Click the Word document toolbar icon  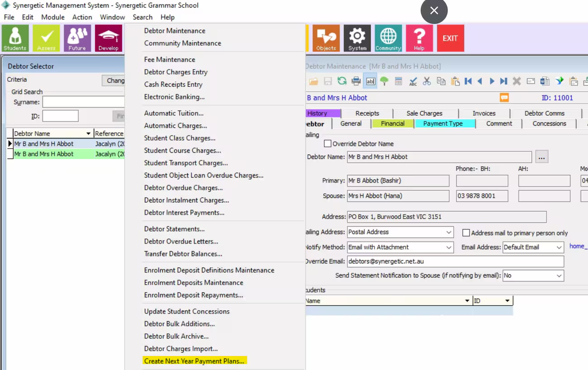click(x=545, y=81)
